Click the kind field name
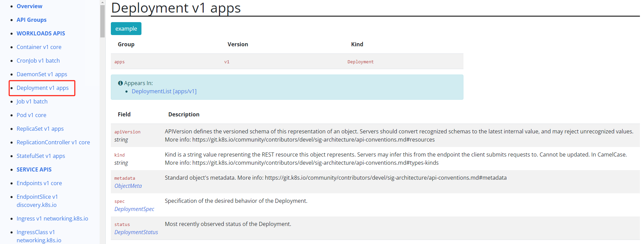This screenshot has height=244, width=644. coord(119,155)
